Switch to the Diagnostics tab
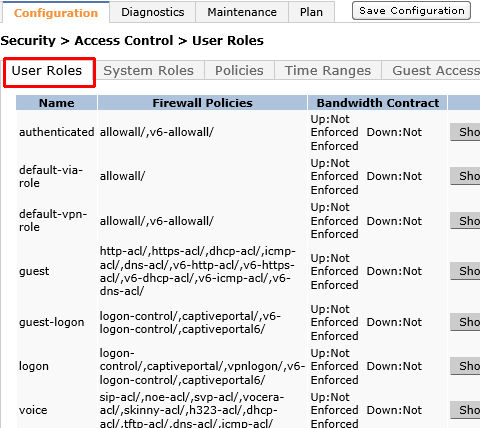This screenshot has width=480, height=428. (x=153, y=12)
